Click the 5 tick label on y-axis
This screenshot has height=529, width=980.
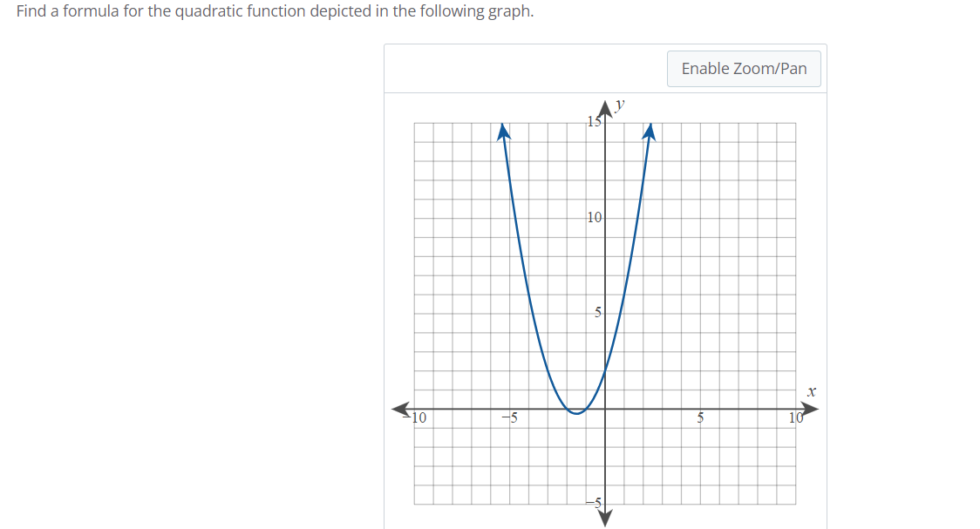pyautogui.click(x=596, y=312)
